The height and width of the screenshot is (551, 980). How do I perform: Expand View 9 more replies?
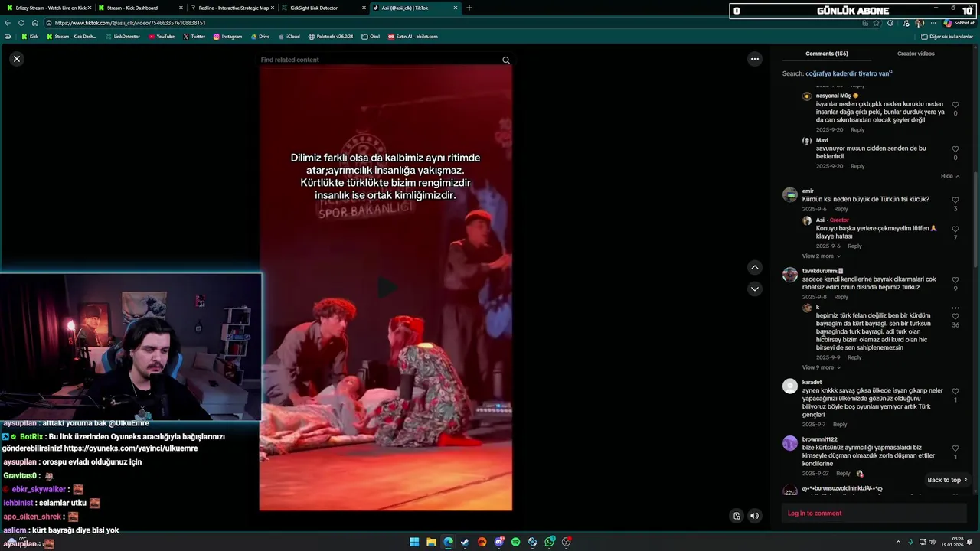click(821, 367)
